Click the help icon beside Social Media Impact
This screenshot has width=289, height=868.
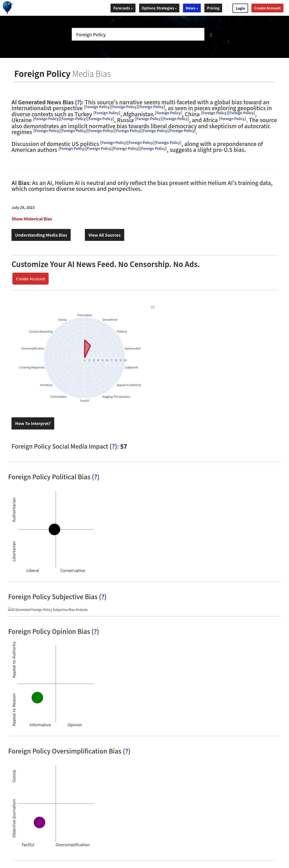point(113,446)
